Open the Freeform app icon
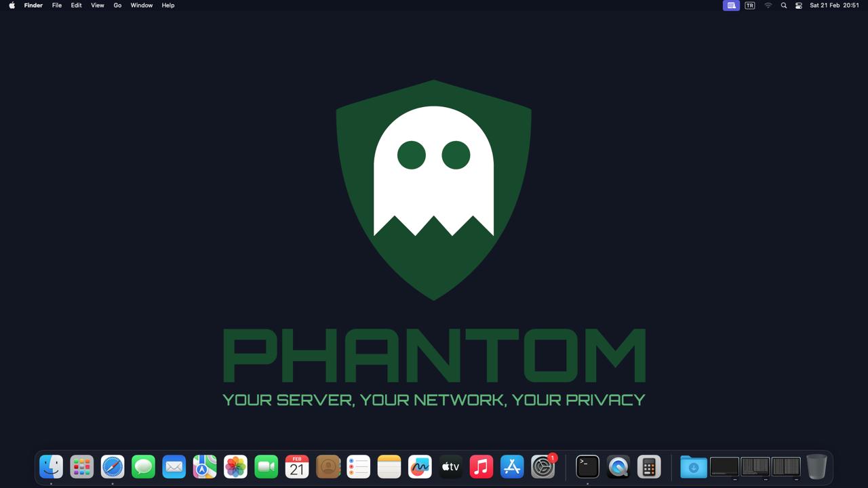This screenshot has height=488, width=868. (x=420, y=467)
